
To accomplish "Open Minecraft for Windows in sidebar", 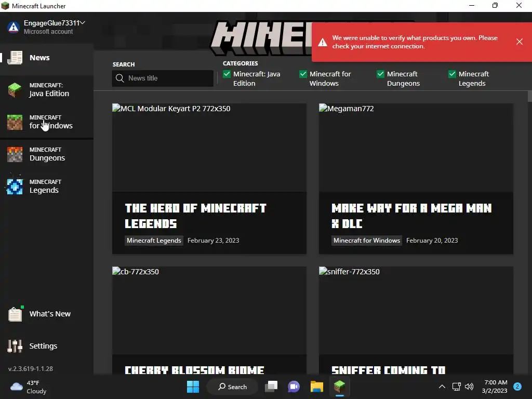I will (x=47, y=122).
